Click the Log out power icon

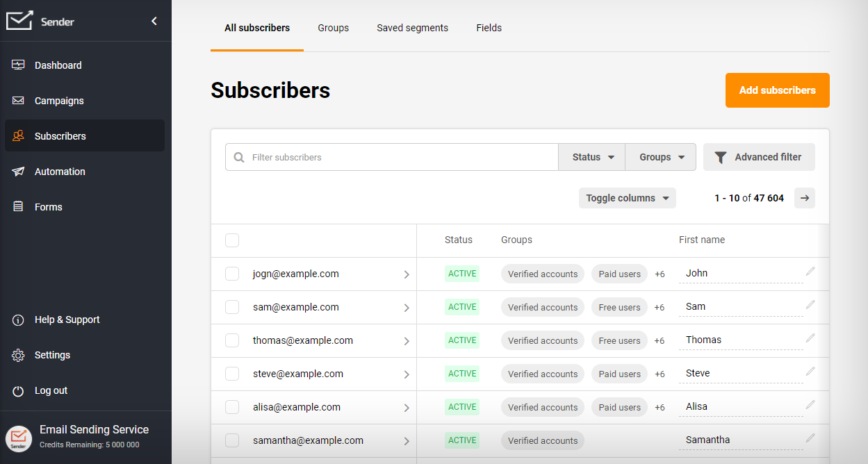click(19, 391)
